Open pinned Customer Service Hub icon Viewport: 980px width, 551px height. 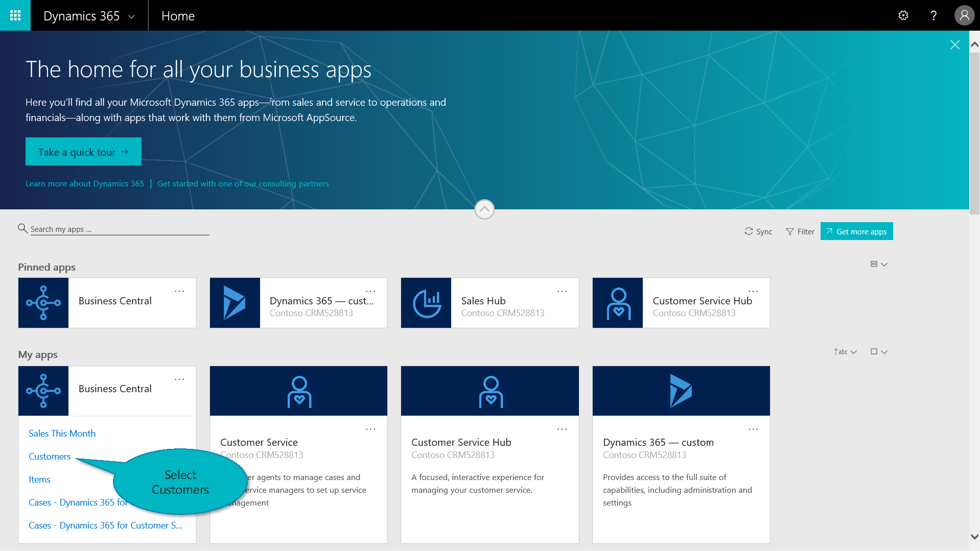coord(618,303)
